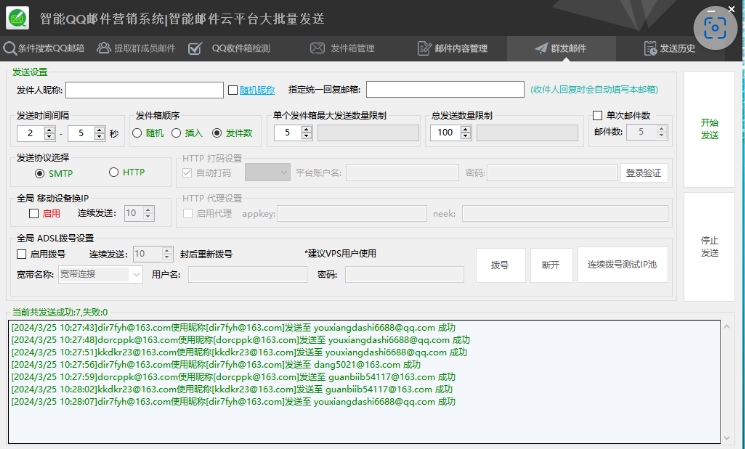Viewport: 745px width, 449px height.
Task: Click the 邮件数 stepper arrows
Action: coord(661,132)
